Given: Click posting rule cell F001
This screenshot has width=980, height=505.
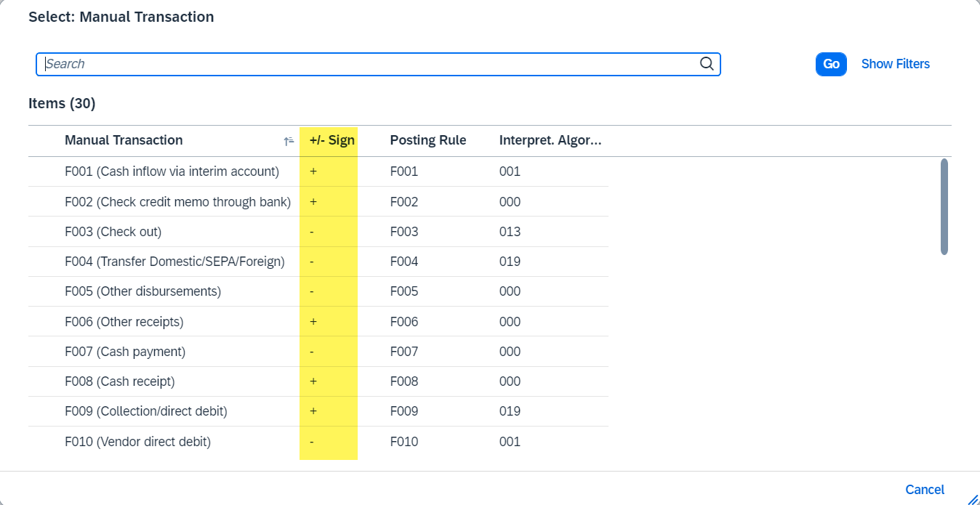Looking at the screenshot, I should [404, 171].
